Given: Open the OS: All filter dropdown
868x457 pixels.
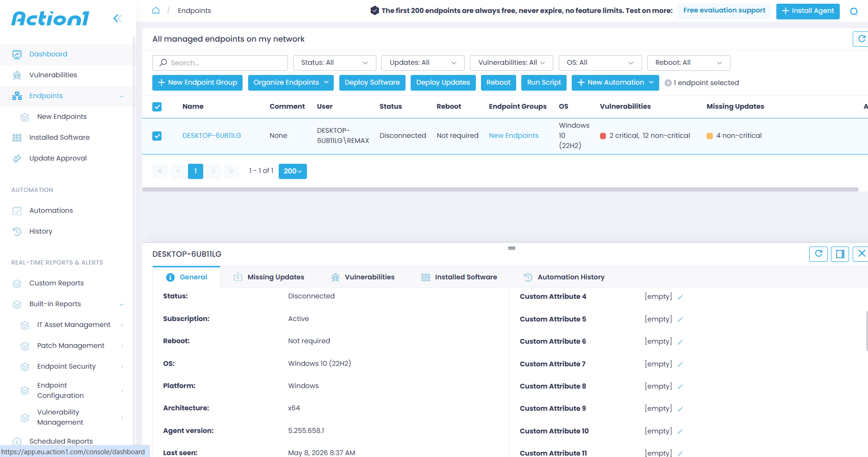Looking at the screenshot, I should (x=600, y=63).
